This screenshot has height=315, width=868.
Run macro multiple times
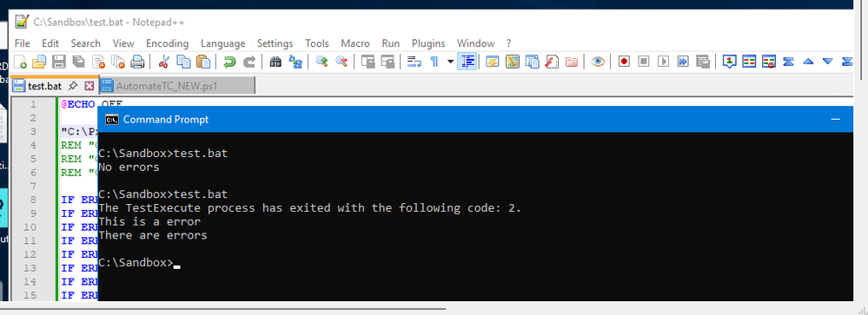pyautogui.click(x=683, y=62)
